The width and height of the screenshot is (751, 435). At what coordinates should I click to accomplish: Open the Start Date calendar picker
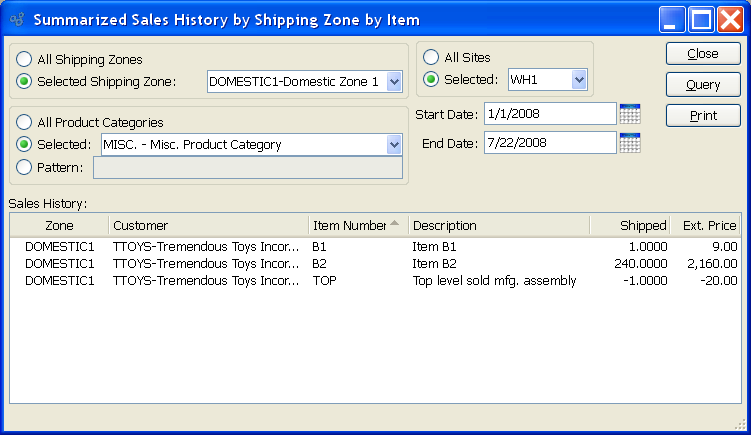[629, 114]
